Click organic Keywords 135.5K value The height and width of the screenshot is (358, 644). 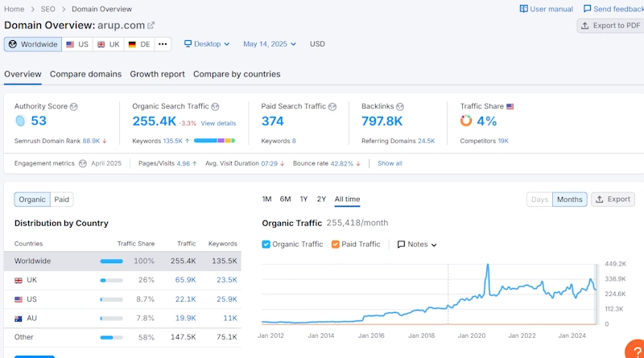(x=172, y=141)
